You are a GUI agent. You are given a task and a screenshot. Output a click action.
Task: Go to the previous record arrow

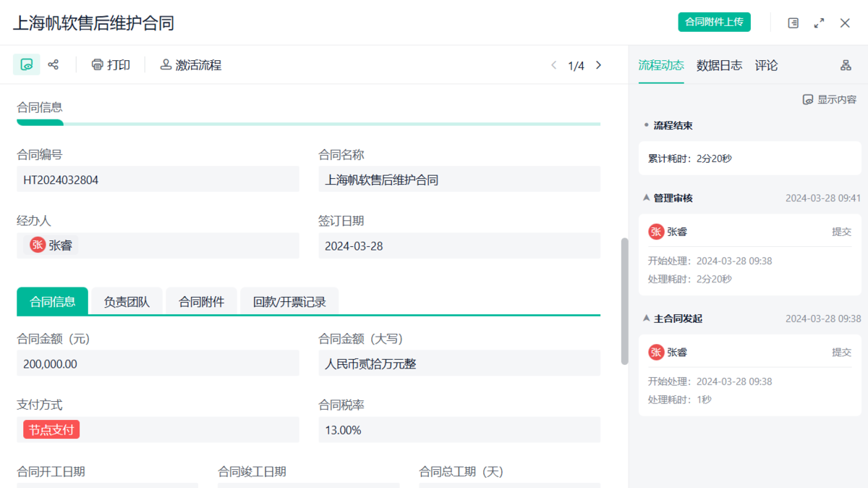[x=554, y=65]
